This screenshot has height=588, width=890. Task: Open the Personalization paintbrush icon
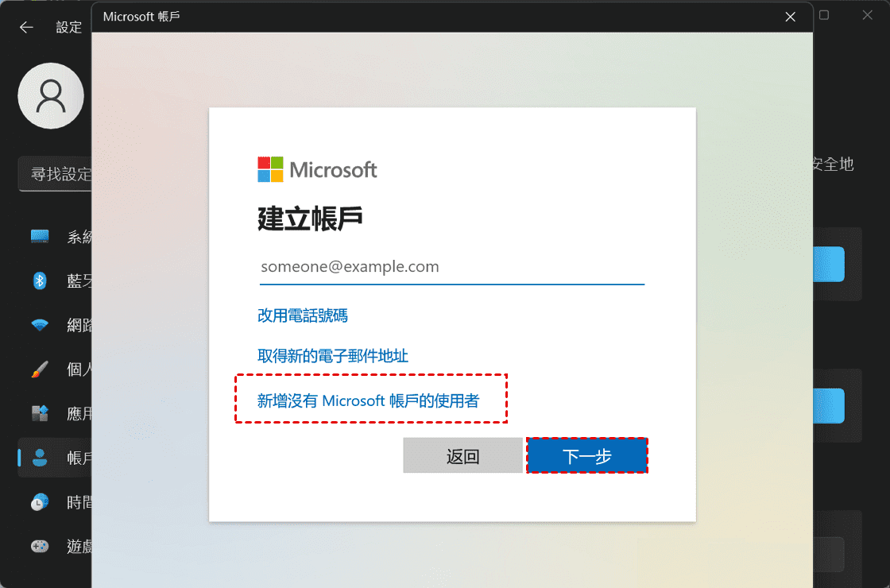pos(40,369)
